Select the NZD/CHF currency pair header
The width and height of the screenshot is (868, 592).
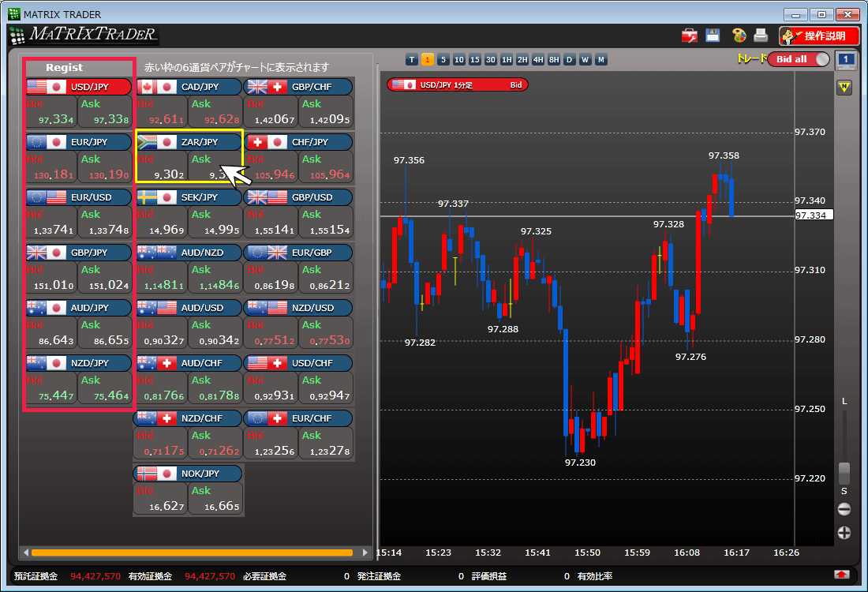pyautogui.click(x=189, y=418)
